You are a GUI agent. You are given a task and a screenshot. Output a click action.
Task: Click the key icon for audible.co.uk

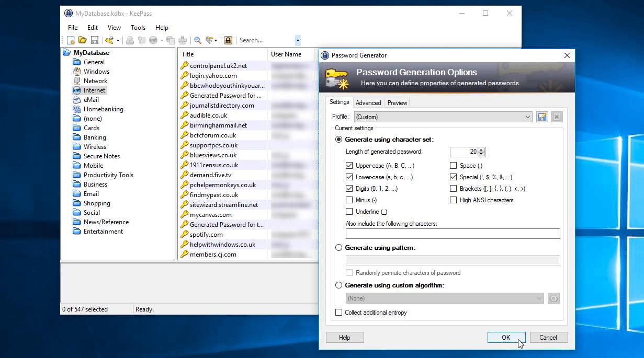coord(184,116)
